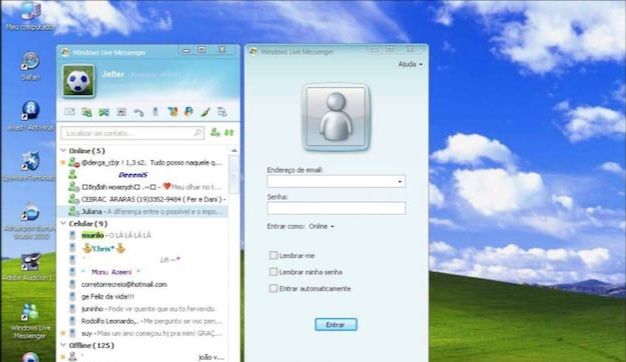
Task: Click the third toolbar icon beside the menu icon
Action: 104,112
